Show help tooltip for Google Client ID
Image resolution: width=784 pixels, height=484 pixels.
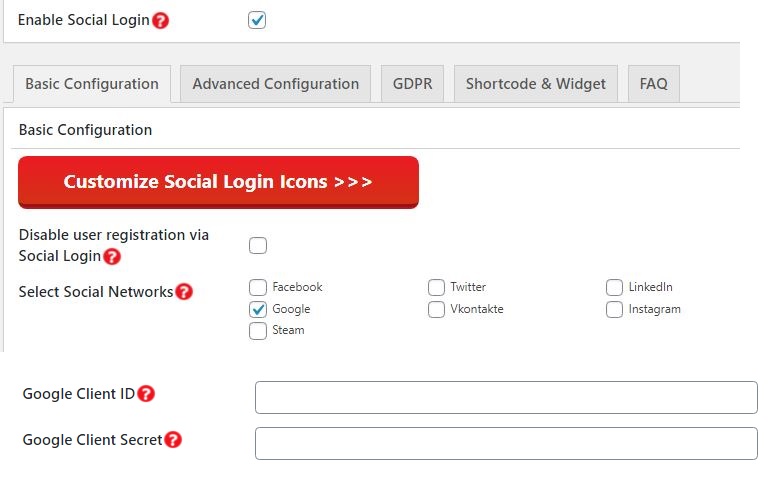[146, 394]
